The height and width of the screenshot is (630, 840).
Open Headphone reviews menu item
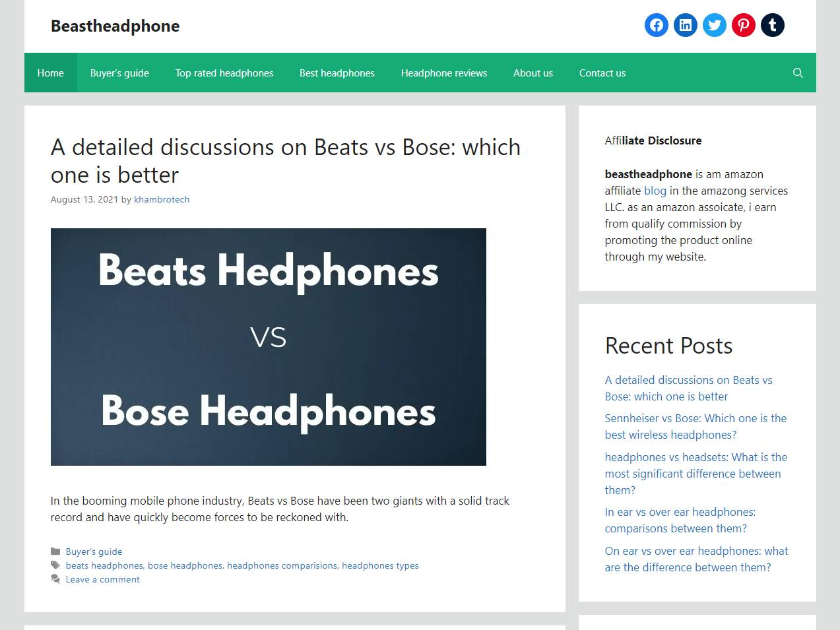(444, 73)
